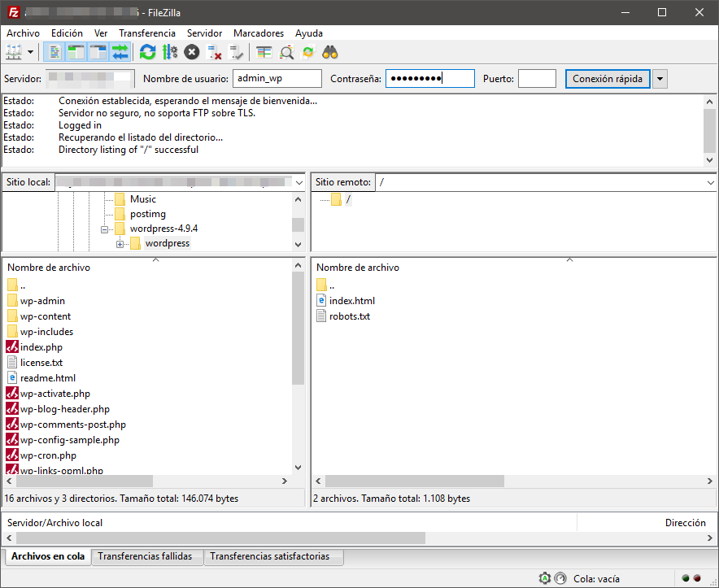
Task: Open the Site Manager icon
Action: pyautogui.click(x=14, y=52)
